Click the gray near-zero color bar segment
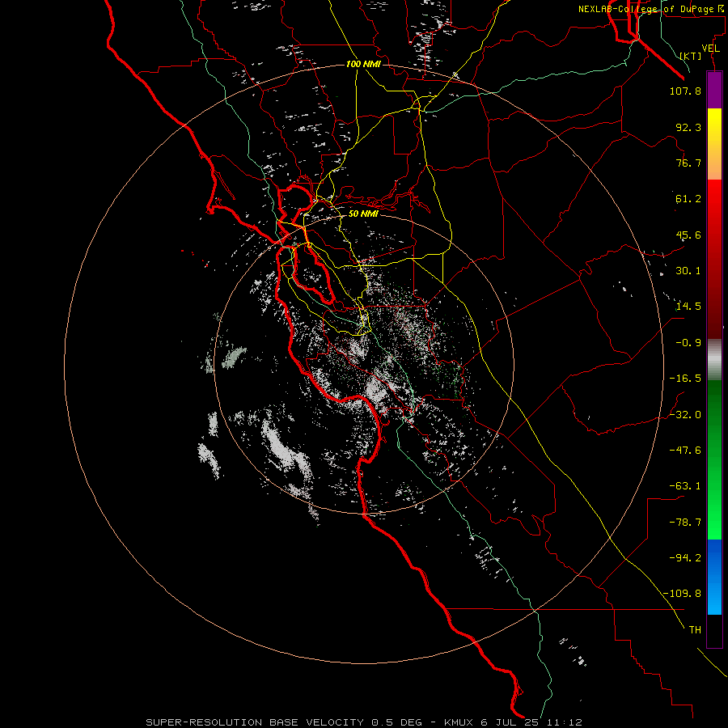Viewport: 728px width, 728px height. pos(714,358)
